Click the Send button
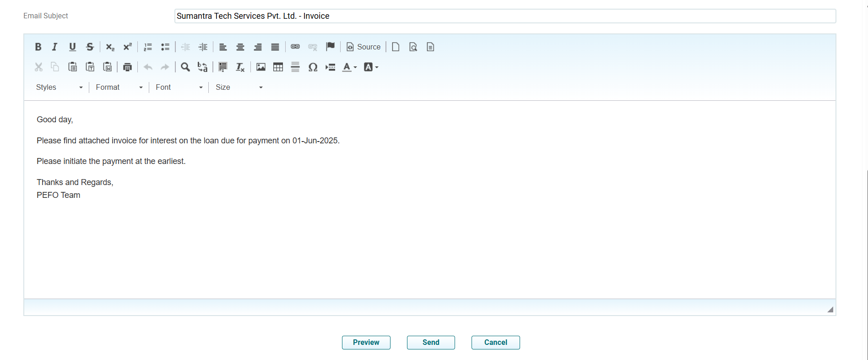This screenshot has height=360, width=868. [431, 343]
